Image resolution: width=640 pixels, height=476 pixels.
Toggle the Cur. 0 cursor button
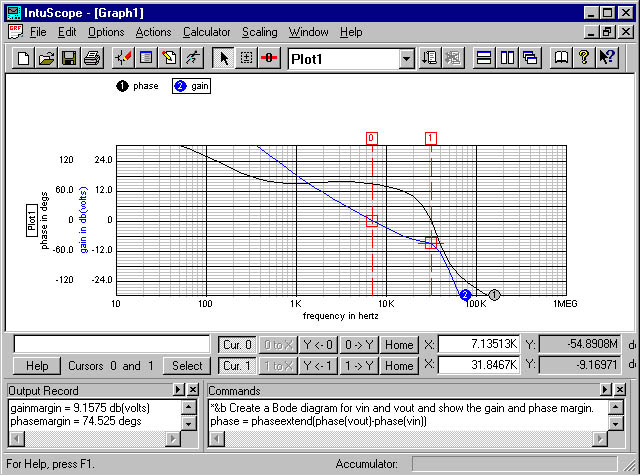coord(237,344)
